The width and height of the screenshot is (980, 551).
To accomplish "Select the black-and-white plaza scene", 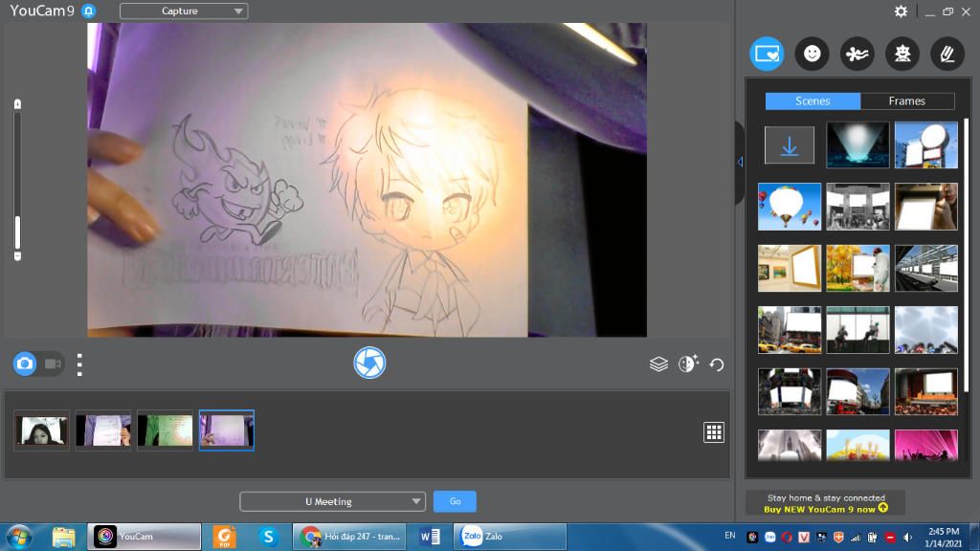I will [857, 207].
